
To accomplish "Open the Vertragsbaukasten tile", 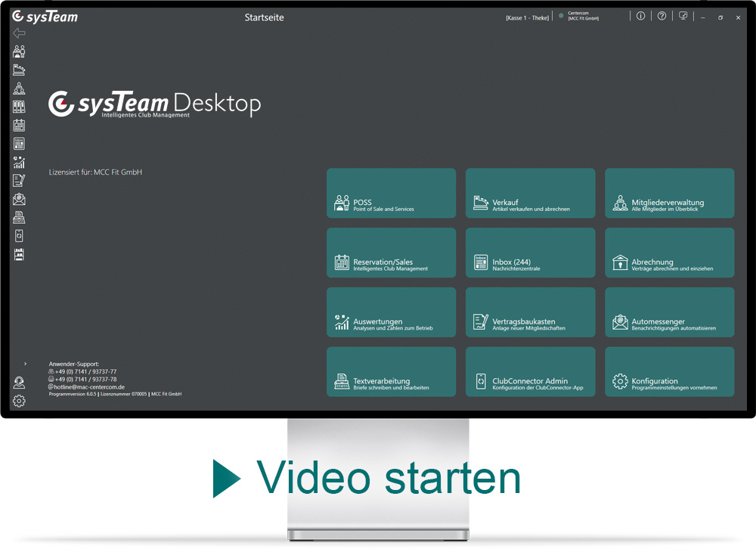I will coord(531,312).
